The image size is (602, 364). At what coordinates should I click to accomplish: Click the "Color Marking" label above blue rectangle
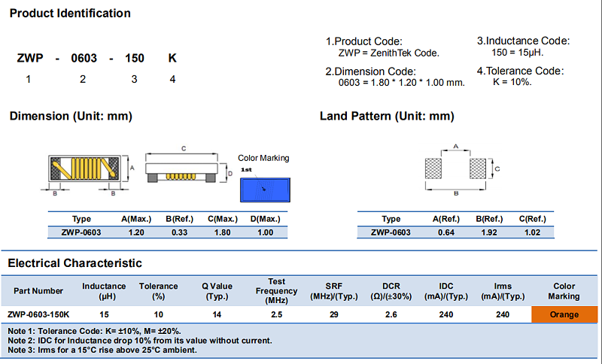pyautogui.click(x=263, y=158)
